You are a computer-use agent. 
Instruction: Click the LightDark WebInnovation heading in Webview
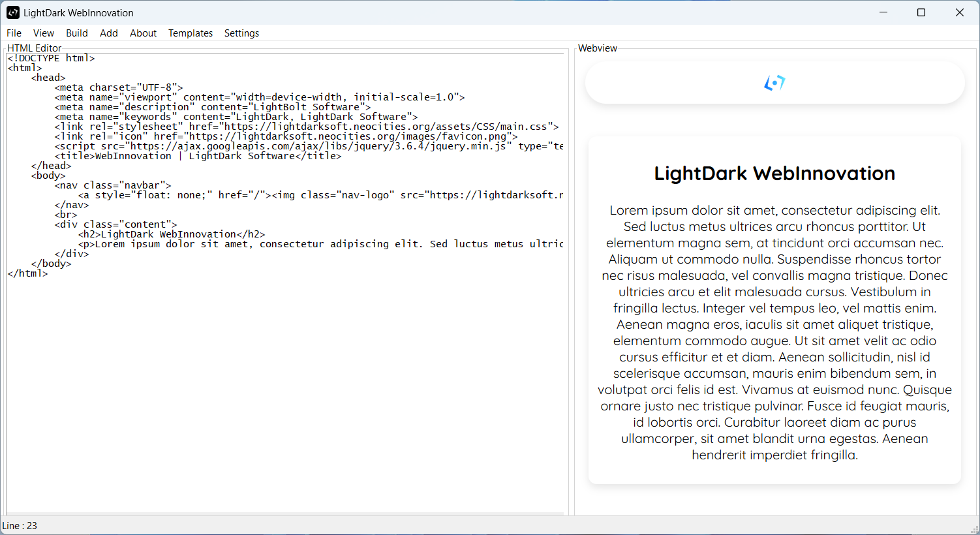[774, 174]
